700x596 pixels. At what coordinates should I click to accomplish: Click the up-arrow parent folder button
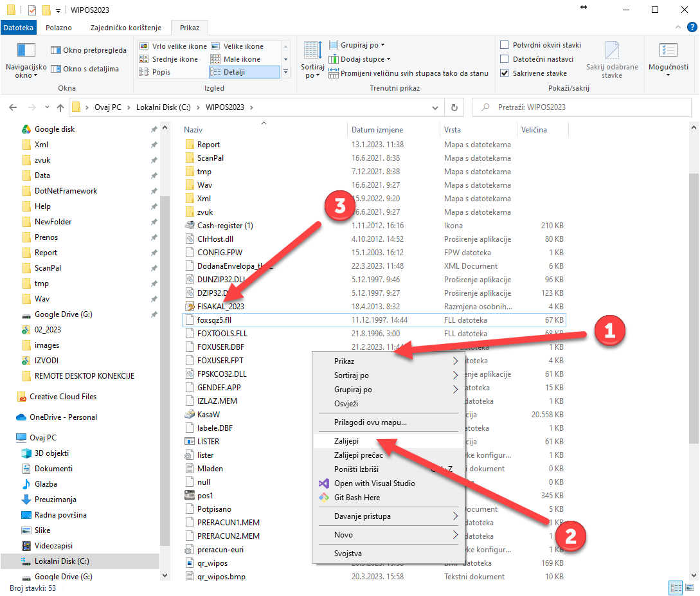click(x=60, y=107)
